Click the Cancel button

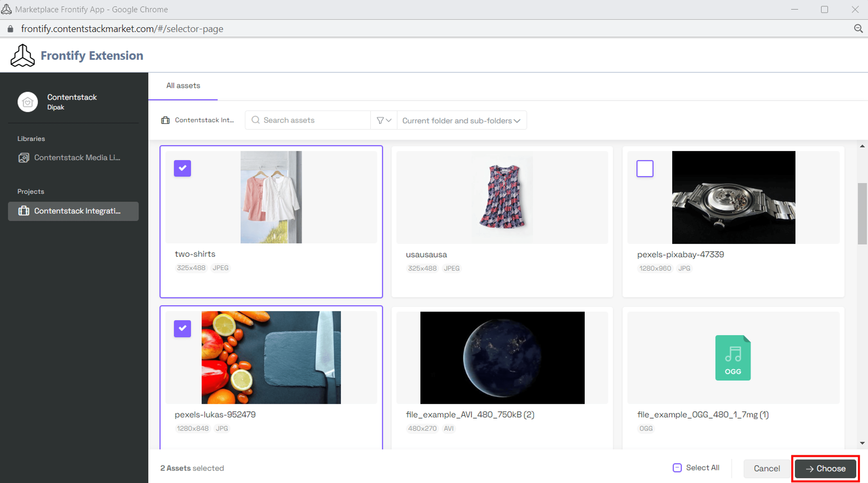[767, 469]
